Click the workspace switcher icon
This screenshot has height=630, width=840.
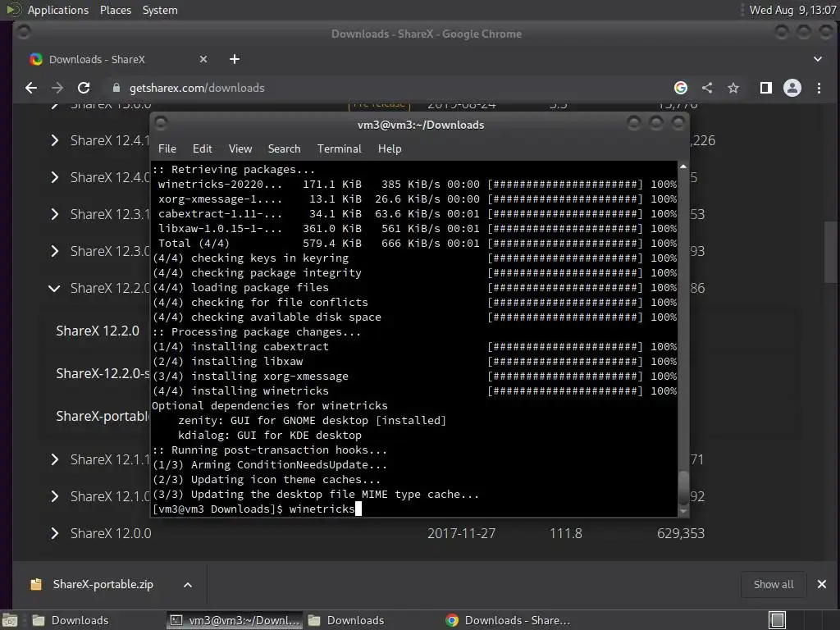(777, 620)
